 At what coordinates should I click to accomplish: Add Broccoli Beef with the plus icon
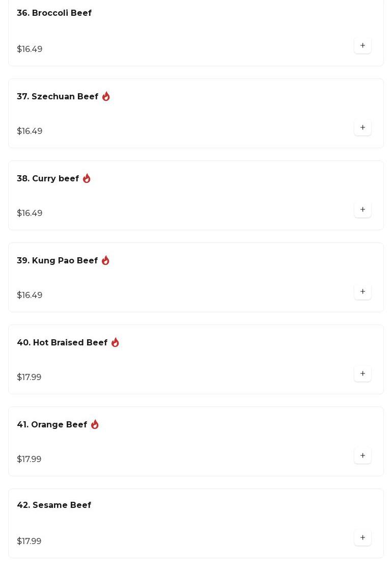tap(362, 45)
